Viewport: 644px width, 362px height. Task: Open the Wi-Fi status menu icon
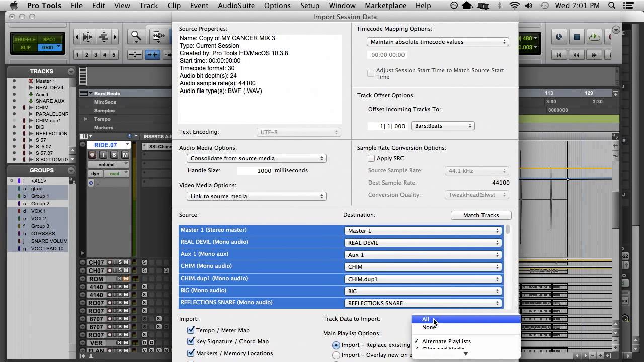coord(514,6)
